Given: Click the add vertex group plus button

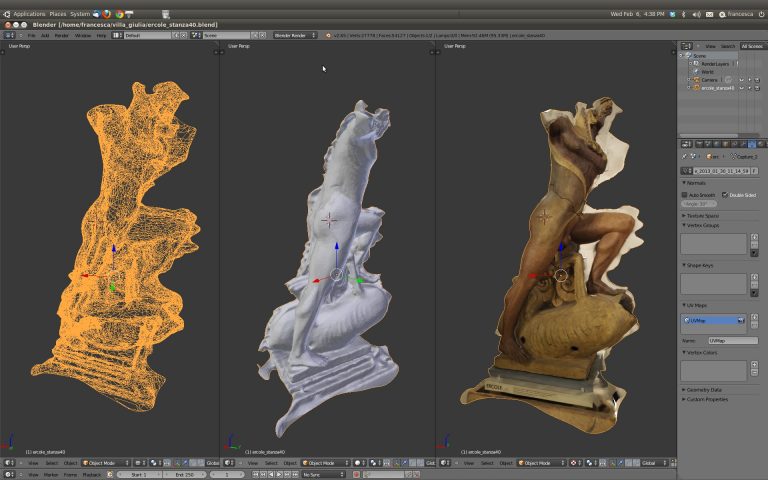Looking at the screenshot, I should [753, 238].
